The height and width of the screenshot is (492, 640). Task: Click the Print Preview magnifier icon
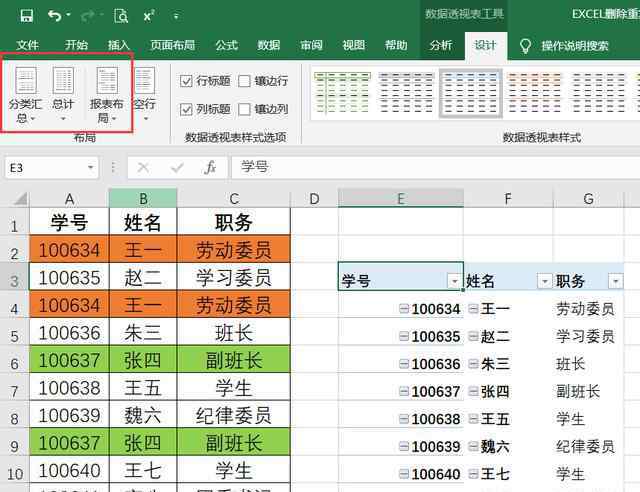(121, 16)
